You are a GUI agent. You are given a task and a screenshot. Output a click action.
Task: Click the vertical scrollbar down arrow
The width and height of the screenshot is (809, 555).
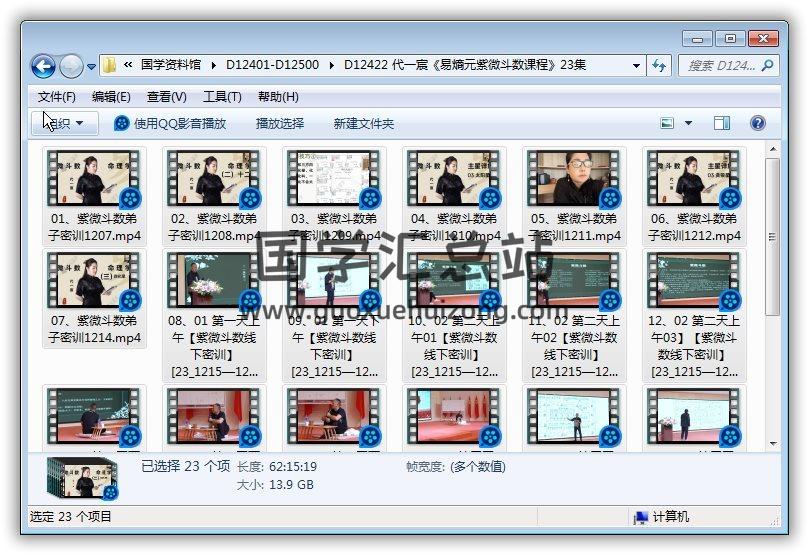tap(772, 442)
